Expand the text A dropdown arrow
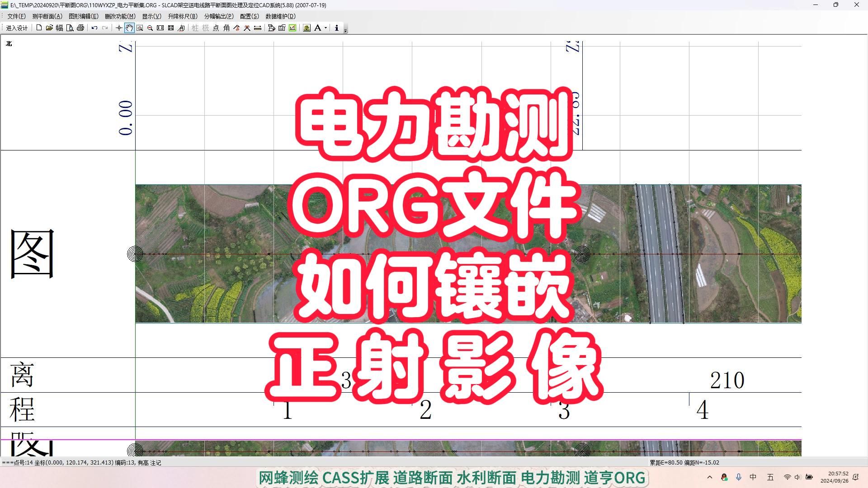868x488 pixels. 325,28
